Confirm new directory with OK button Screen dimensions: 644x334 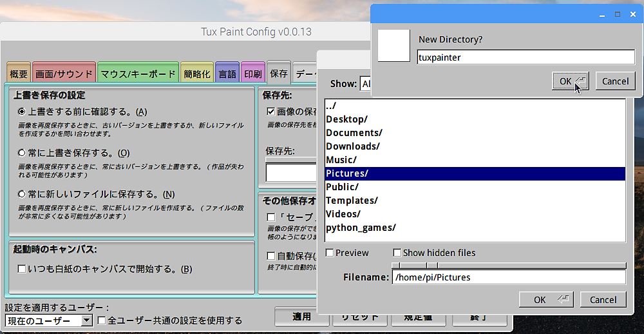[x=570, y=81]
